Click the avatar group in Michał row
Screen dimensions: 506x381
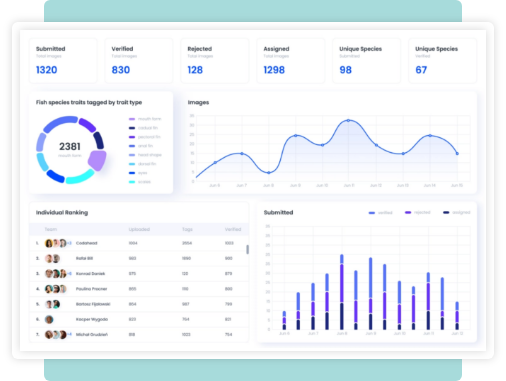[x=58, y=334]
